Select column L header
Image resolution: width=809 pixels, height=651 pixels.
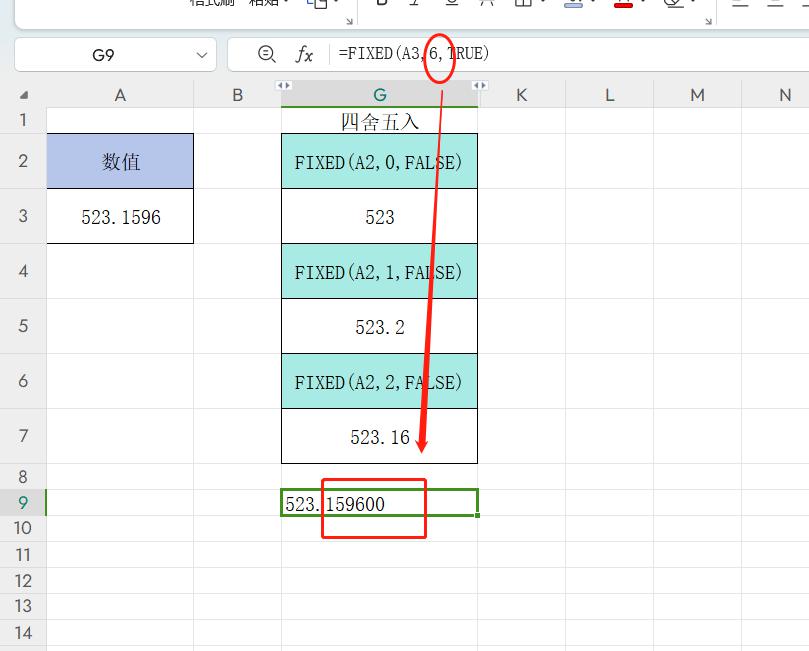609,95
